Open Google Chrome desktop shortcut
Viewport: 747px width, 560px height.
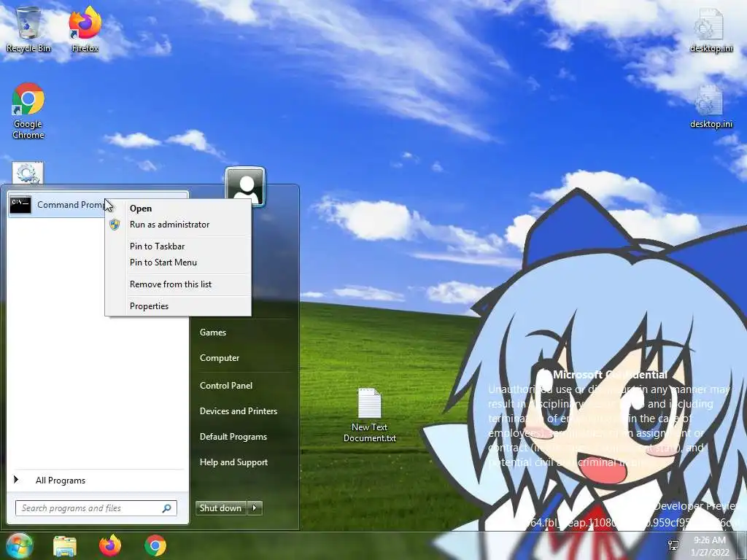(x=28, y=111)
